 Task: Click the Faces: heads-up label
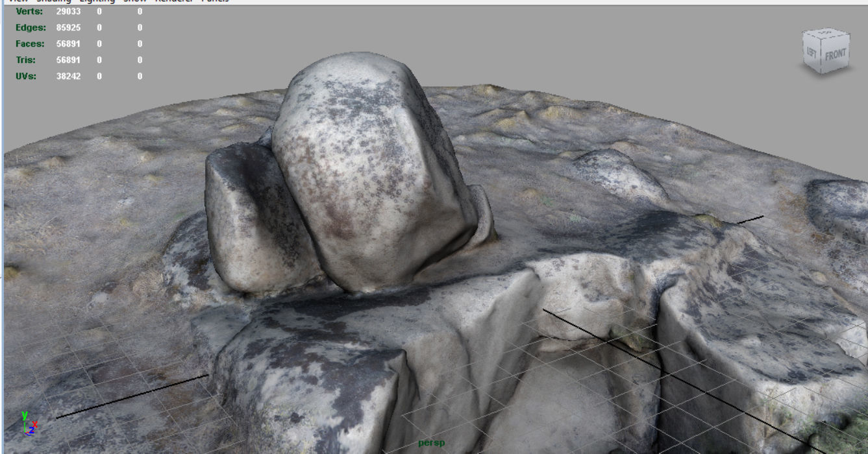pyautogui.click(x=30, y=44)
